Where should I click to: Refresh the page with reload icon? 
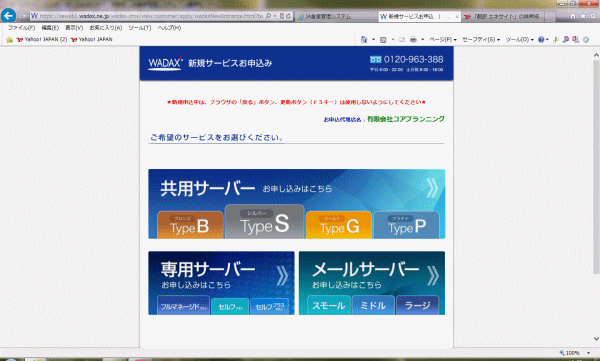coord(288,16)
